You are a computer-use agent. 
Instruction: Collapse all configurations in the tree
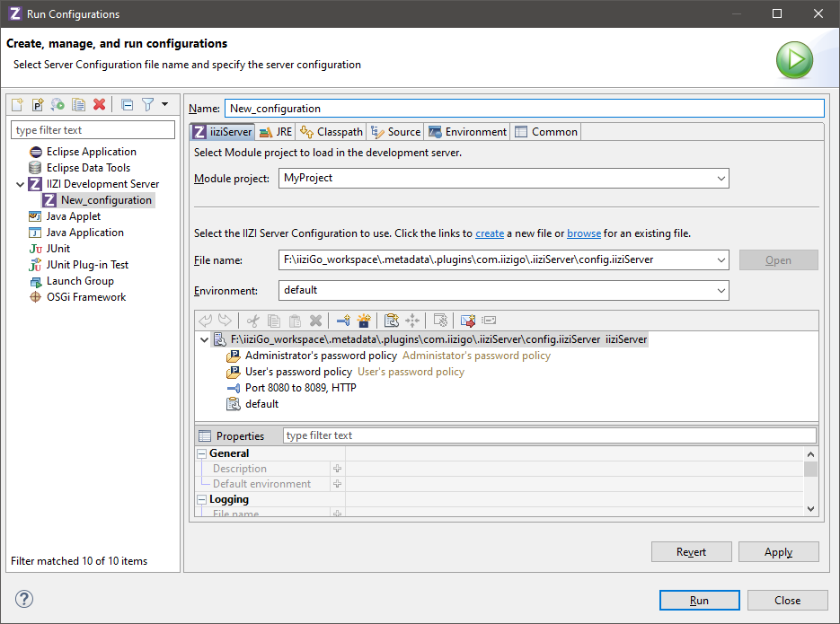(x=127, y=104)
